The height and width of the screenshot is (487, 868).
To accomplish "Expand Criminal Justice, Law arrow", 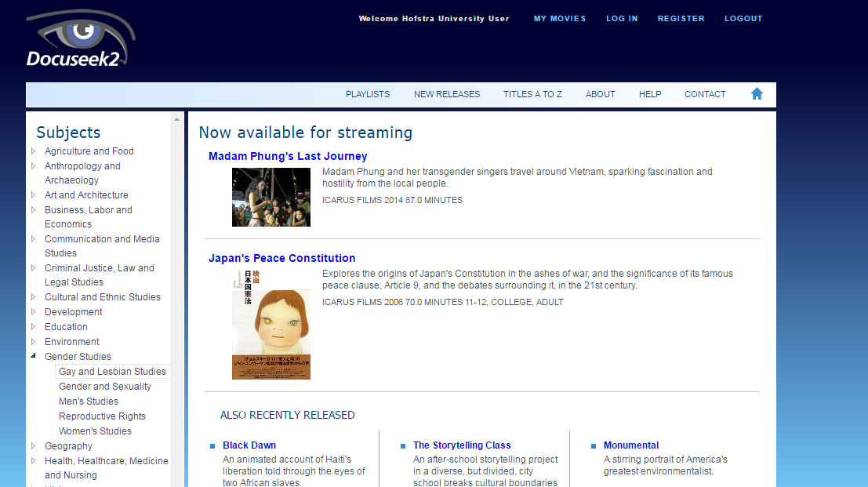I will tap(33, 268).
